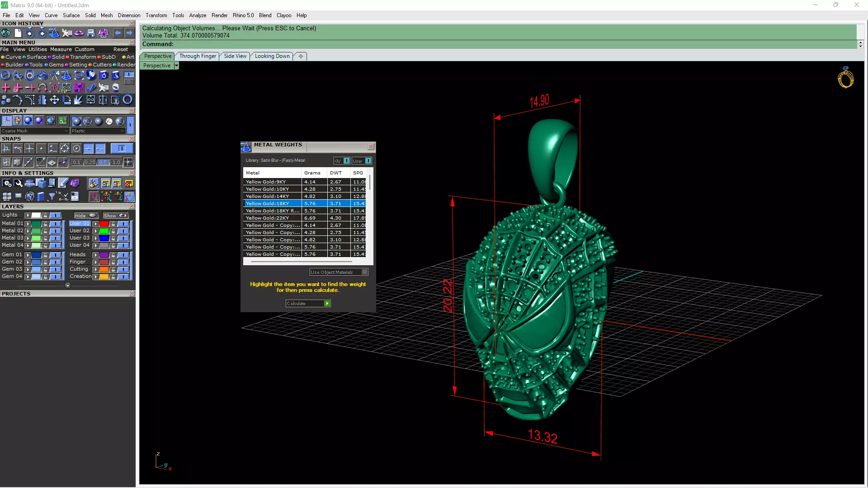Image resolution: width=868 pixels, height=488 pixels.
Task: Go back using the Icon History left arrow
Action: [x=118, y=33]
